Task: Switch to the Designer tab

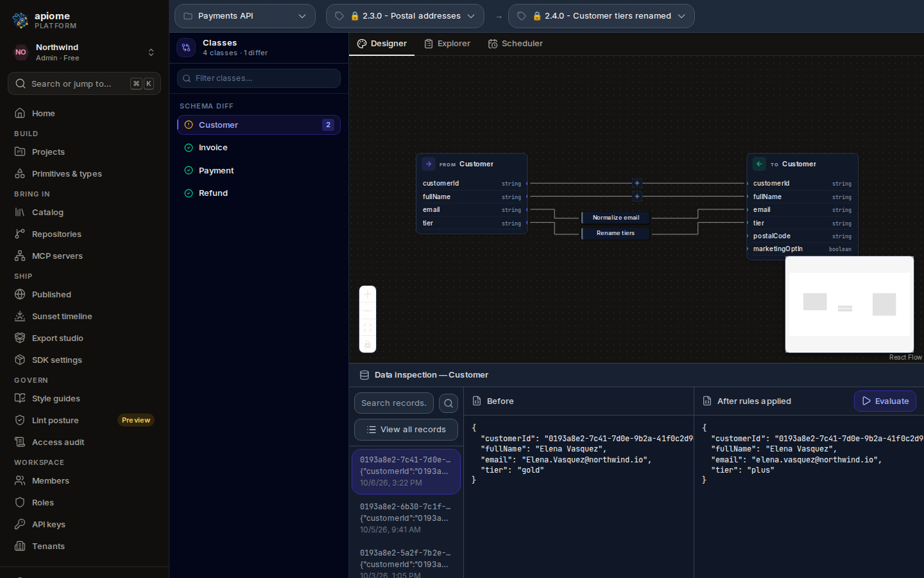Action: [x=382, y=44]
